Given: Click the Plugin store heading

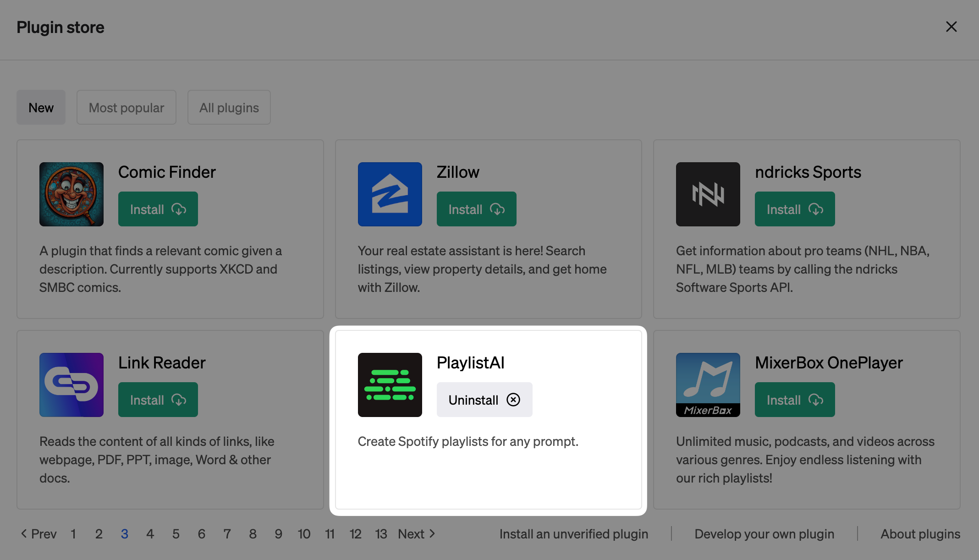Looking at the screenshot, I should [60, 27].
